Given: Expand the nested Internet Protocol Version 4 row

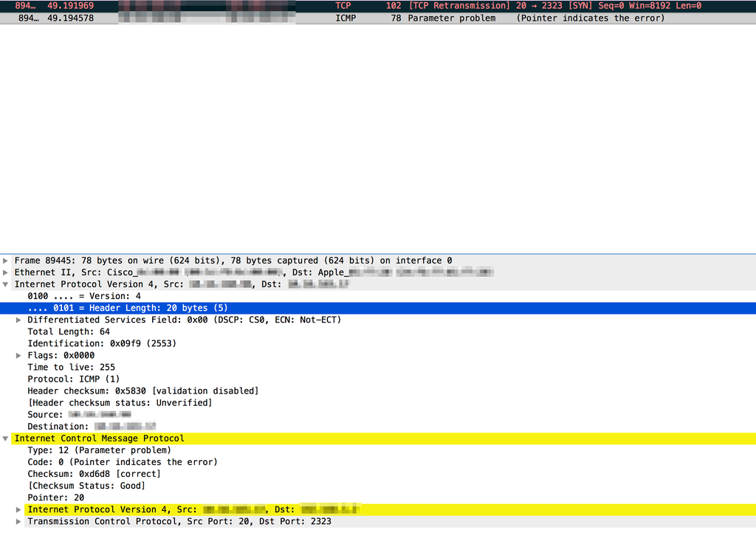Looking at the screenshot, I should pyautogui.click(x=18, y=509).
